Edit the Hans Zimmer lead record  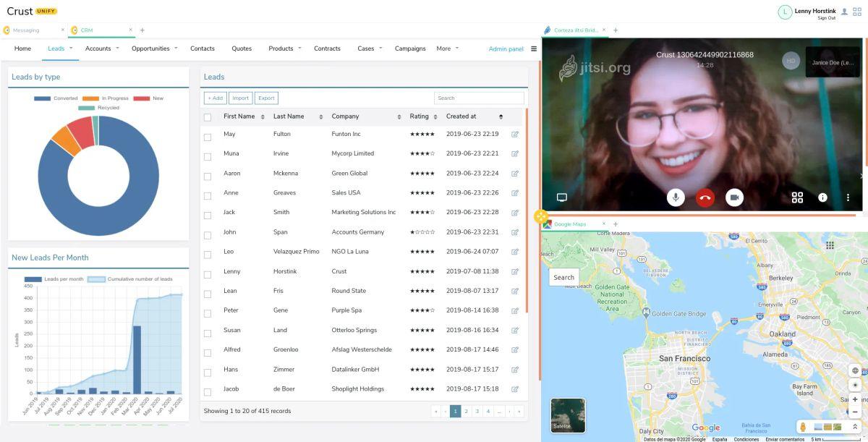[515, 369]
